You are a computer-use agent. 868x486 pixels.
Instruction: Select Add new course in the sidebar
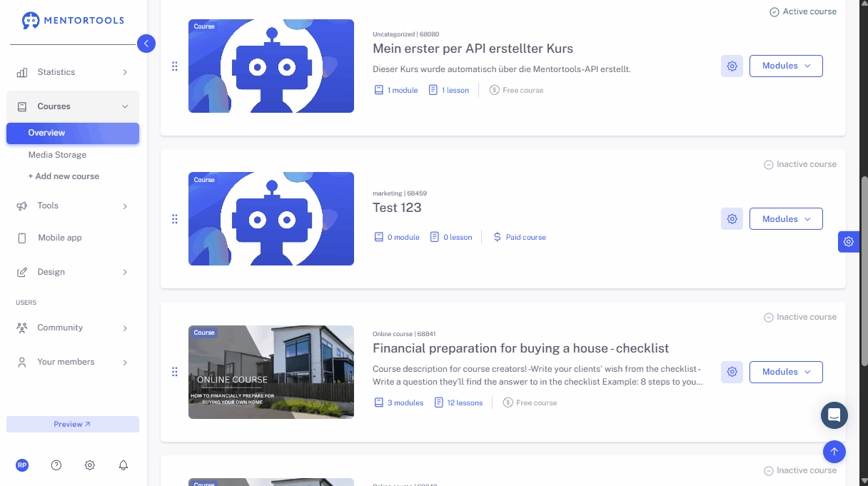(x=64, y=176)
